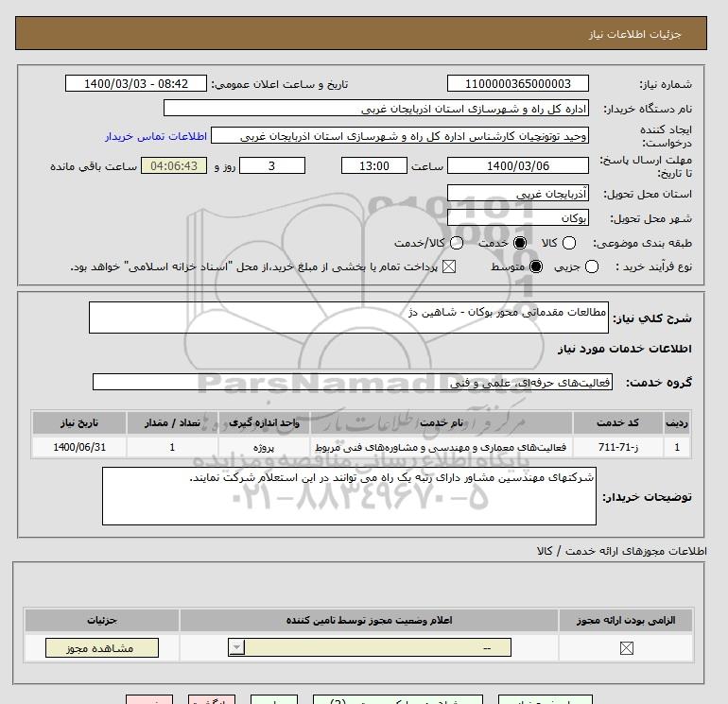Click the توضیحات خریدار text area

pyautogui.click(x=349, y=496)
